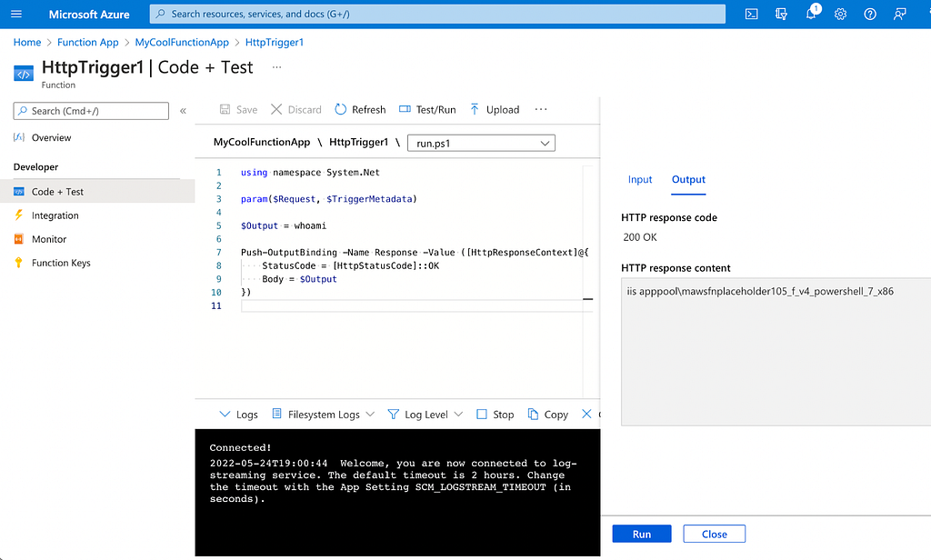Select the Output tab
The height and width of the screenshot is (560, 931).
click(x=689, y=179)
